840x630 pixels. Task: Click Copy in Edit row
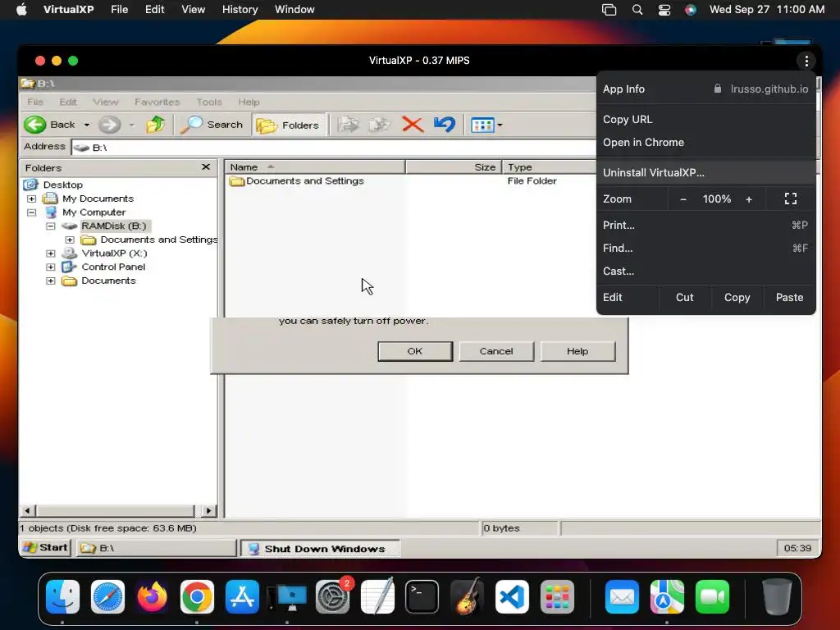[737, 297]
